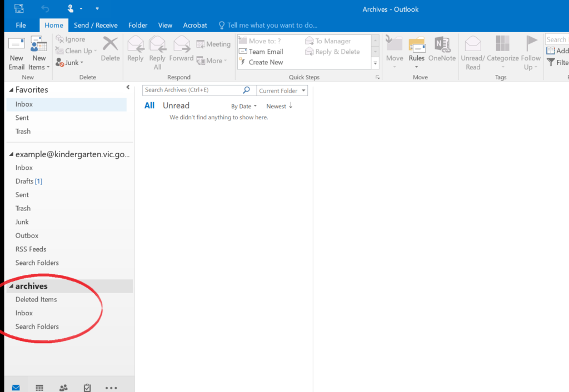Collapse the Favorites section

[11, 89]
